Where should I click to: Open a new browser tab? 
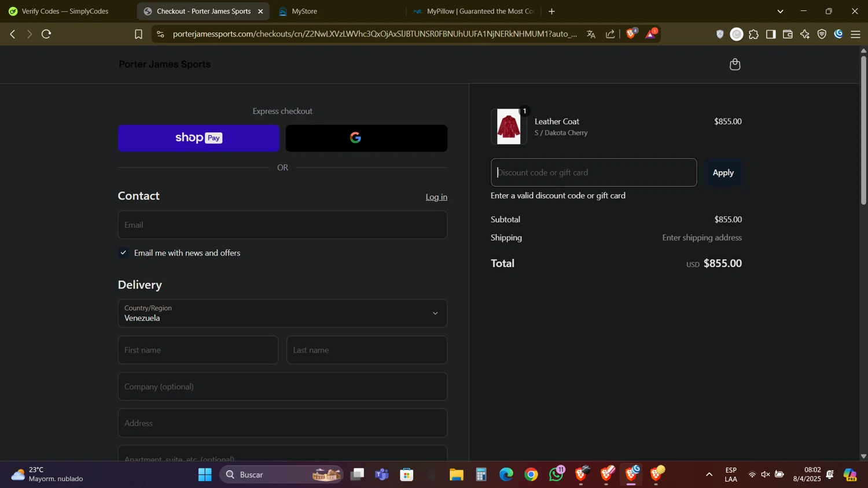(x=551, y=11)
